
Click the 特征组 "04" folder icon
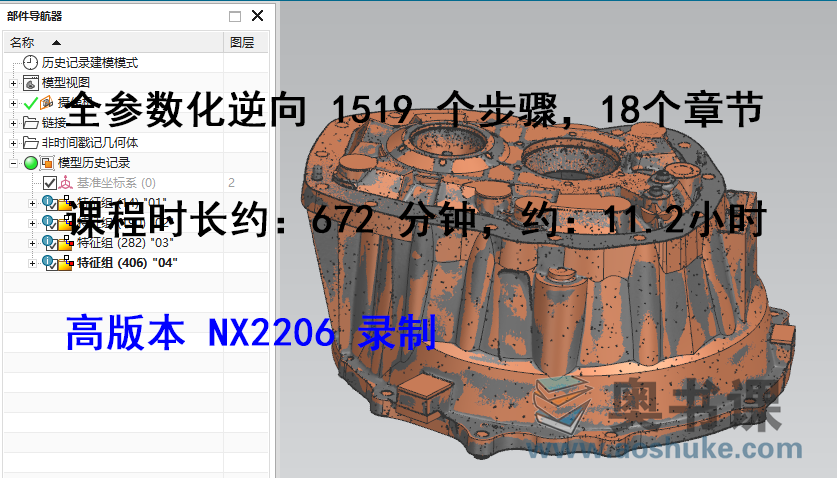[x=66, y=263]
